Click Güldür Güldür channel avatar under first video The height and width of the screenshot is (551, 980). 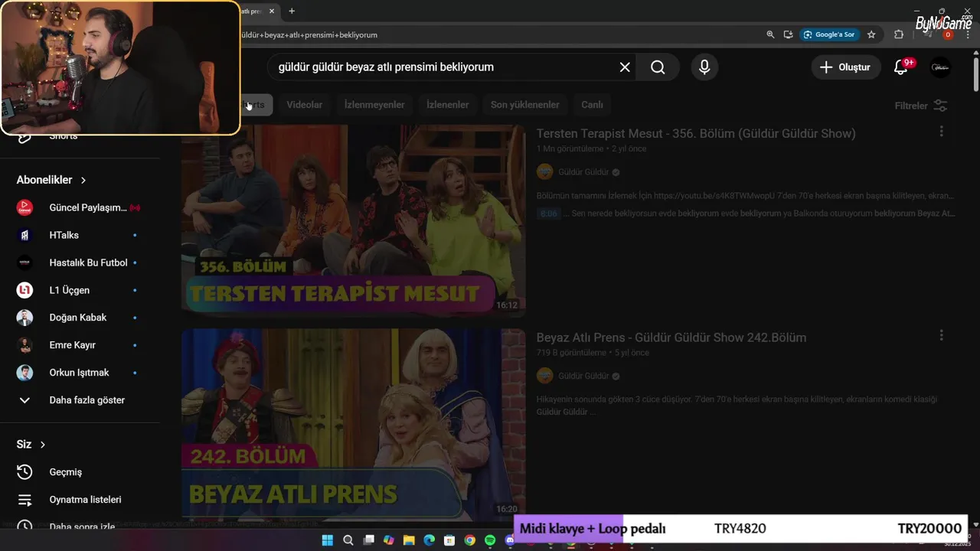click(544, 172)
